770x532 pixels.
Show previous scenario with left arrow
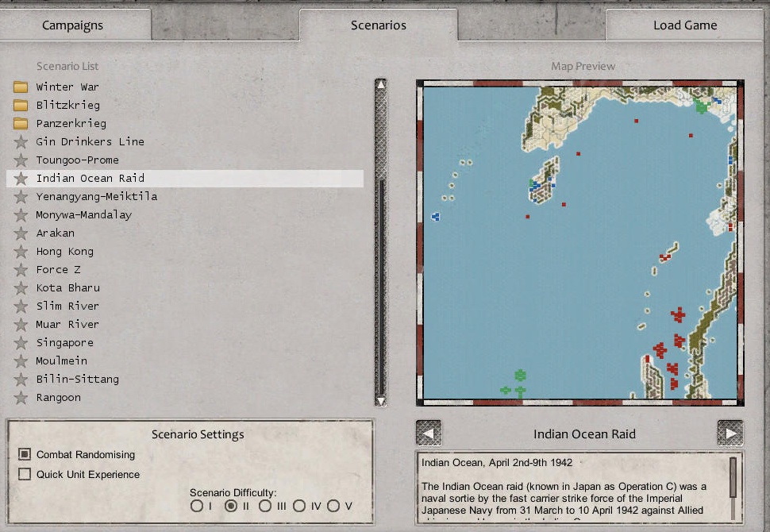428,434
